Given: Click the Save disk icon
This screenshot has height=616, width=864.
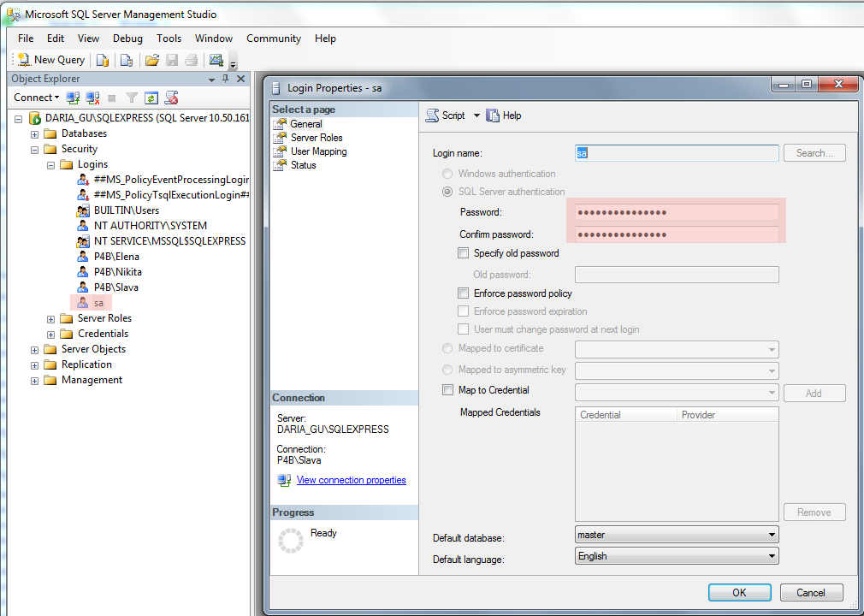Looking at the screenshot, I should click(x=172, y=60).
